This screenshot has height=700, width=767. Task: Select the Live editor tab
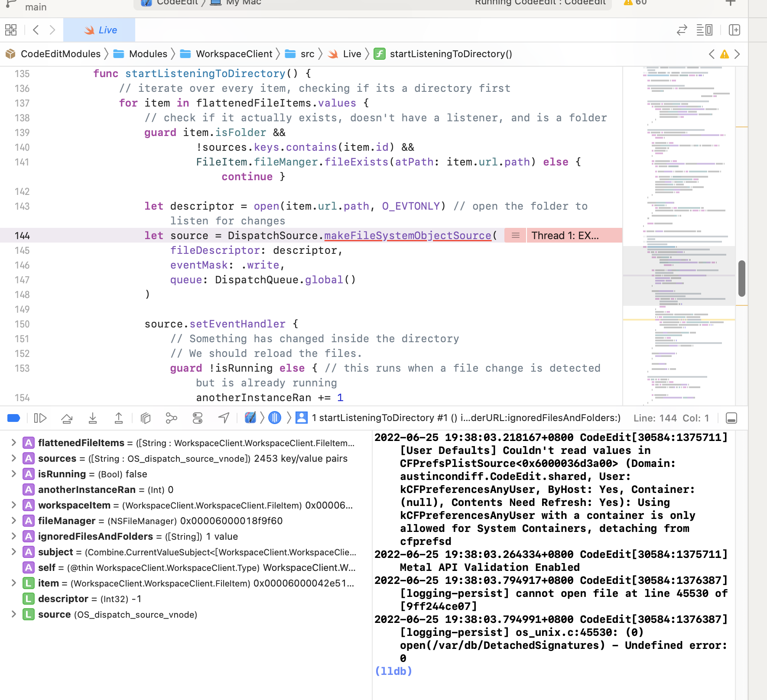coord(99,30)
